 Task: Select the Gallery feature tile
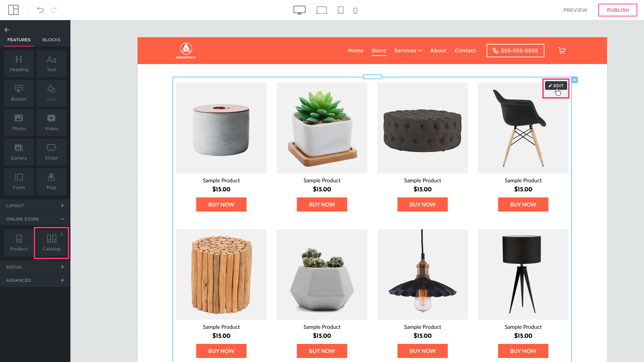pos(19,152)
